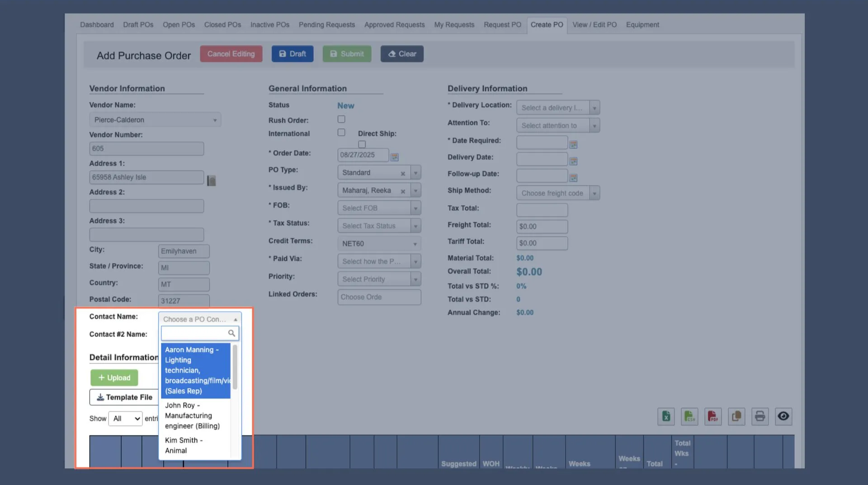Image resolution: width=868 pixels, height=485 pixels.
Task: Expand the PO Type dropdown arrow
Action: pos(415,173)
